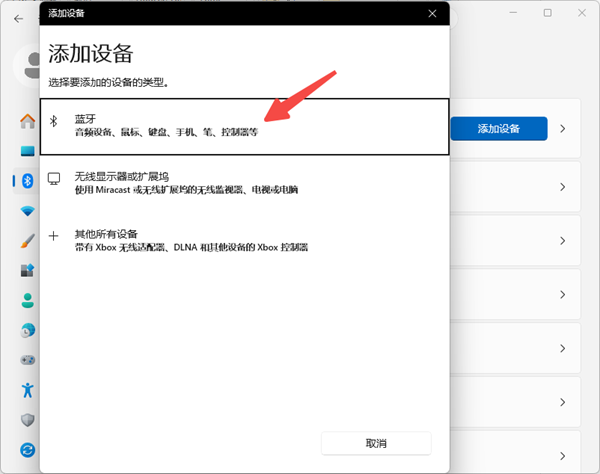Screen dimensions: 600x474
Task: Open System settings monitor icon
Action: coord(28,151)
